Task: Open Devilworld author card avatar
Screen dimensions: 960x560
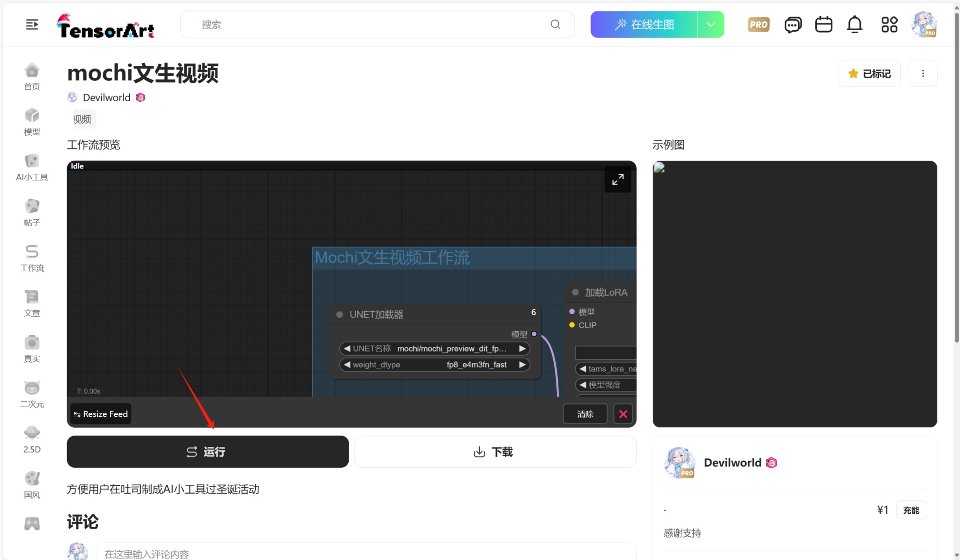Action: 679,463
